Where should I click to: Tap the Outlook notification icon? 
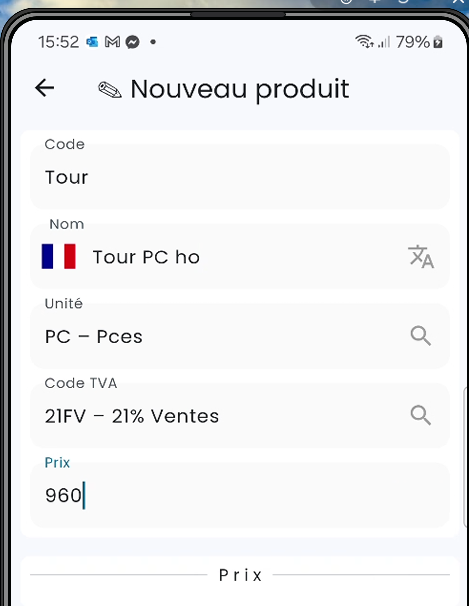coord(92,42)
